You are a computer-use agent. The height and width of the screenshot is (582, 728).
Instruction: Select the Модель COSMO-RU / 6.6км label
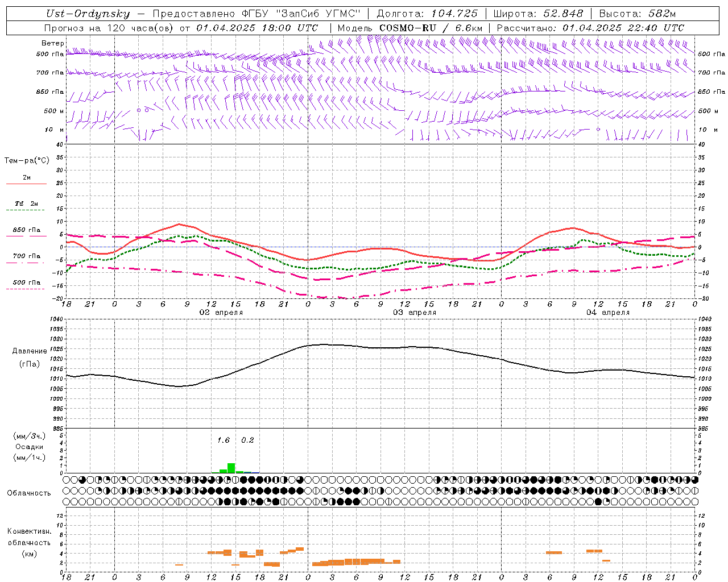(410, 28)
